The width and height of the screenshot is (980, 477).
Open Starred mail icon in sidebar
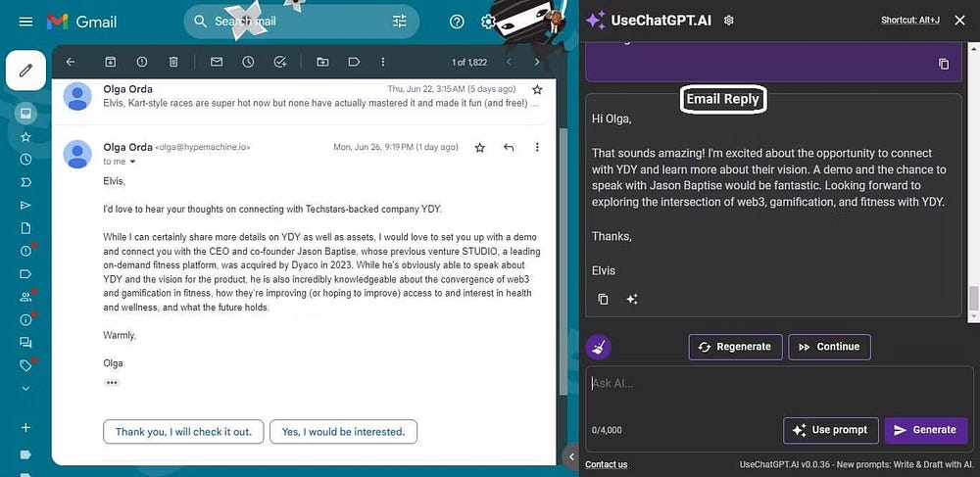tap(25, 136)
